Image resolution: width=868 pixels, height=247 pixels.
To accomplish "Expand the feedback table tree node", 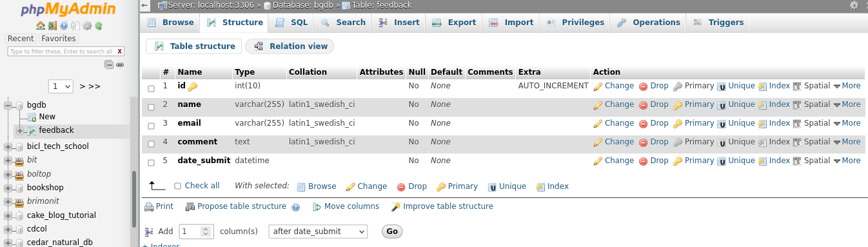I will pyautogui.click(x=20, y=130).
